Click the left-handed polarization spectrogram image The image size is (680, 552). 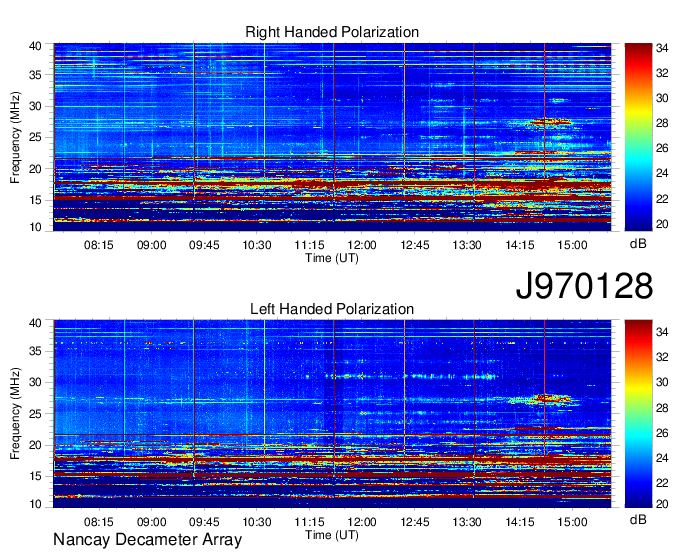[332, 414]
